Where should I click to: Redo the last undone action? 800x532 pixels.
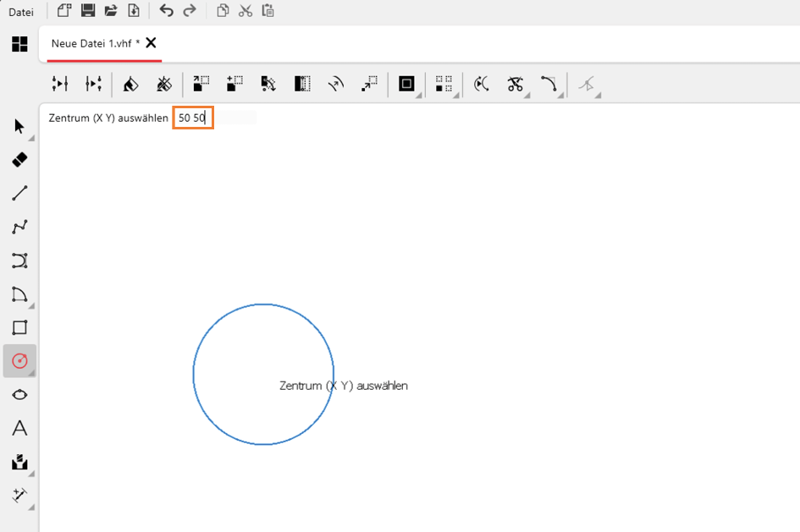pos(190,11)
